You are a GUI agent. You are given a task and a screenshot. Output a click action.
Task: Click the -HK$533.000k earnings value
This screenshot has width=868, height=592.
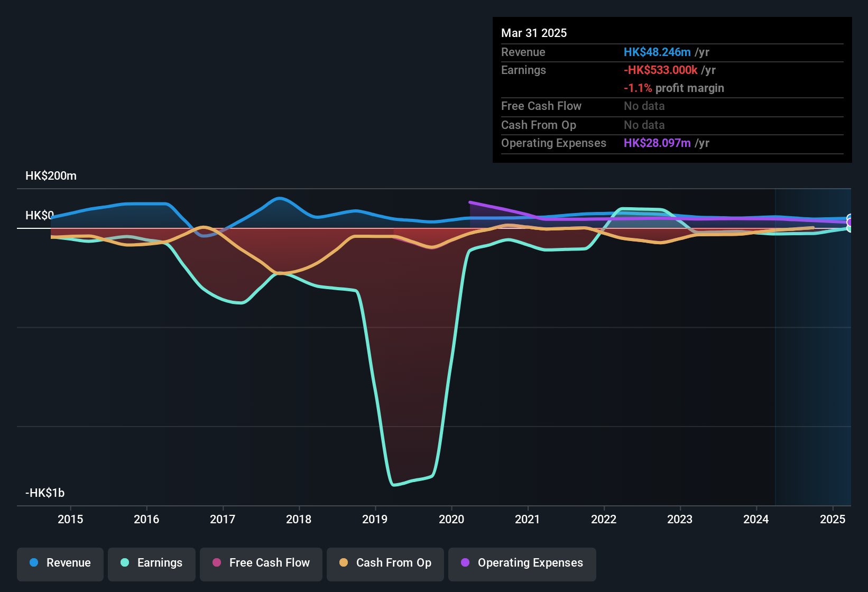point(661,70)
